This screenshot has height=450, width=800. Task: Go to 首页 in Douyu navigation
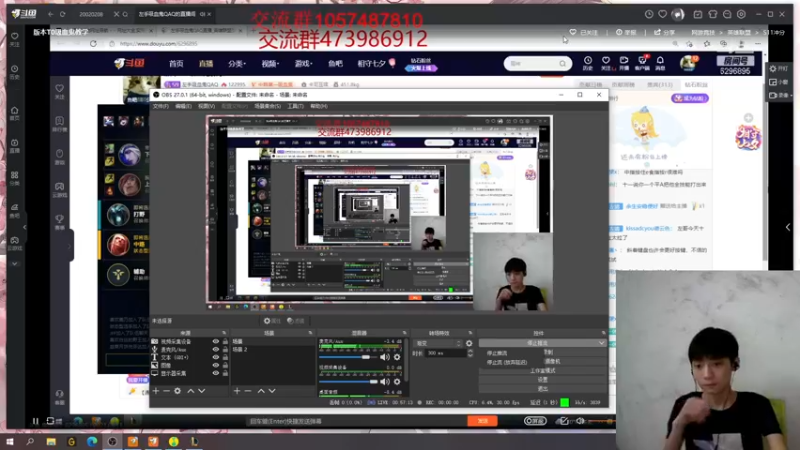tap(176, 64)
